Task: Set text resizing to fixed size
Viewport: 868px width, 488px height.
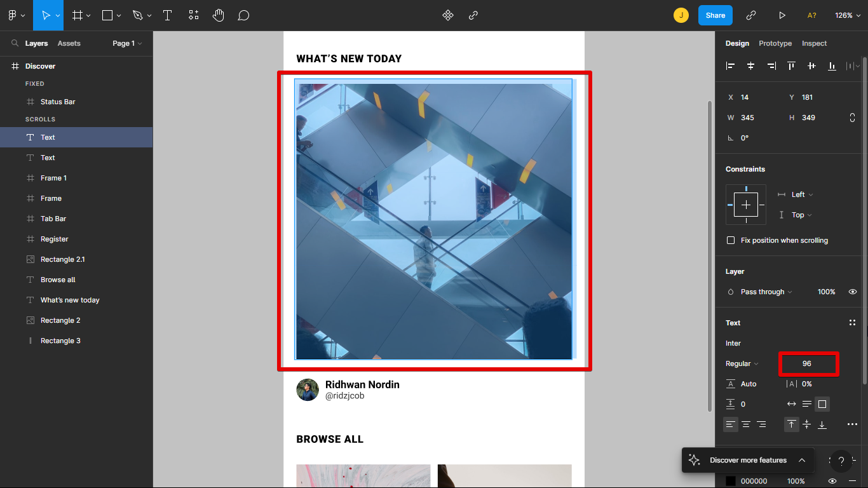Action: [822, 404]
